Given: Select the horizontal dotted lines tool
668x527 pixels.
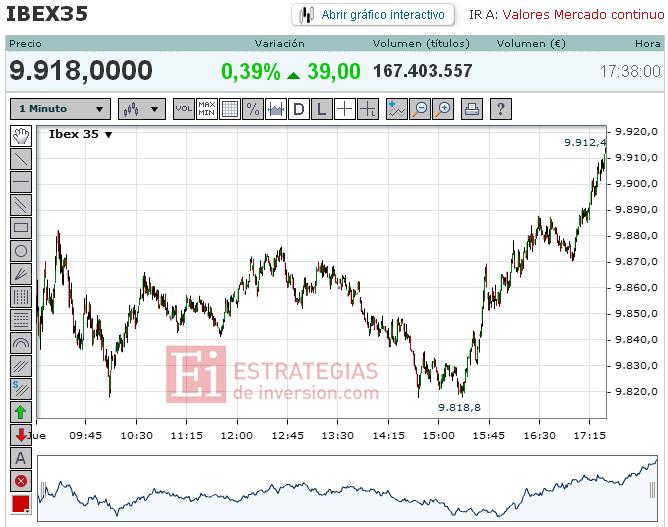Looking at the screenshot, I should click(x=20, y=320).
